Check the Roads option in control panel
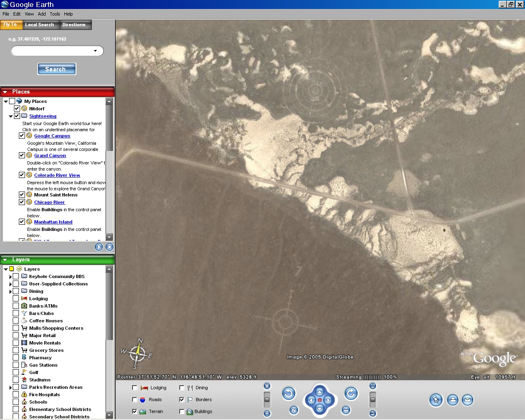Viewport: 525px width, 420px height. pyautogui.click(x=135, y=399)
